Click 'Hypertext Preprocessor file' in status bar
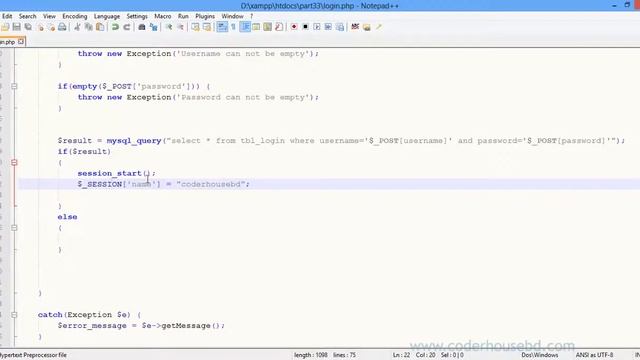 pos(33,355)
